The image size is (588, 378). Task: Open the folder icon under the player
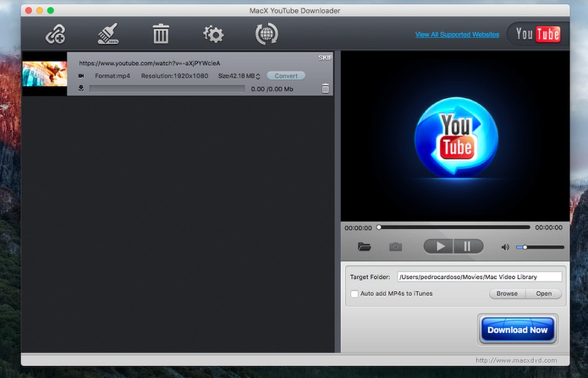[364, 247]
